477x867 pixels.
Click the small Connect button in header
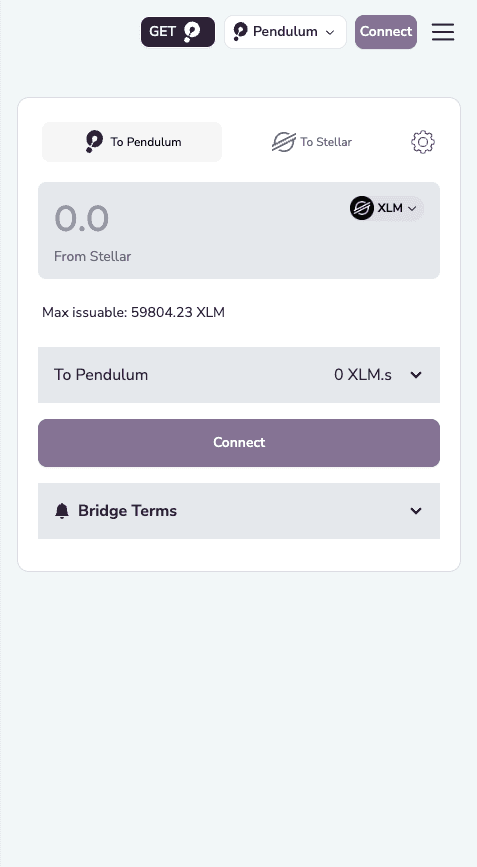point(386,32)
